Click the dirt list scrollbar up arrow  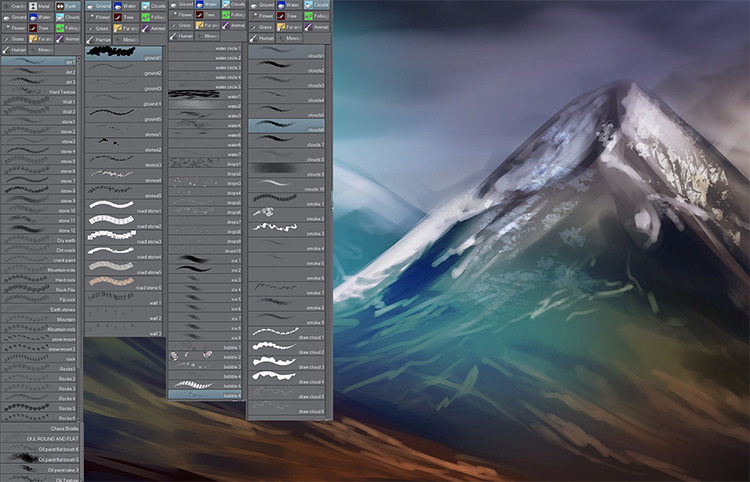pos(80,59)
